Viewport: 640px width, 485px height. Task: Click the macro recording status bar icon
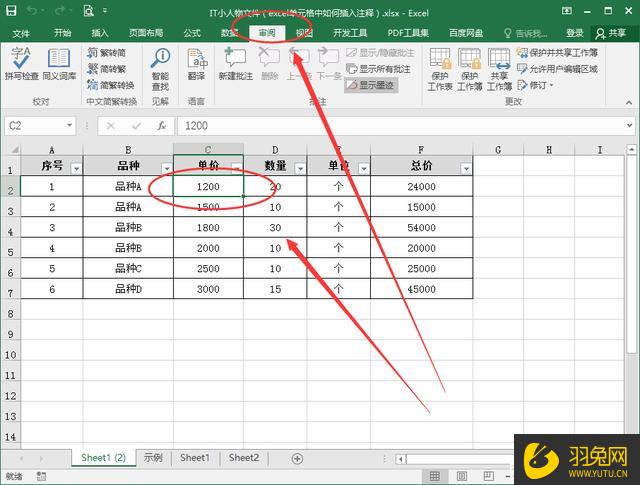tap(41, 476)
